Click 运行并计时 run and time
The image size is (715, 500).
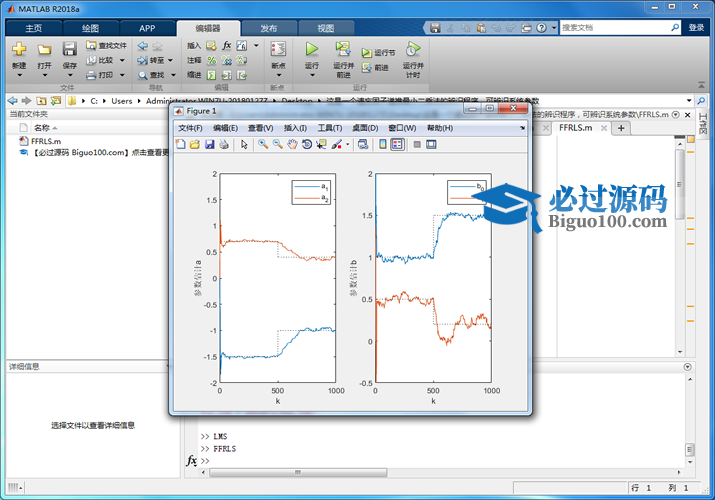click(x=413, y=58)
